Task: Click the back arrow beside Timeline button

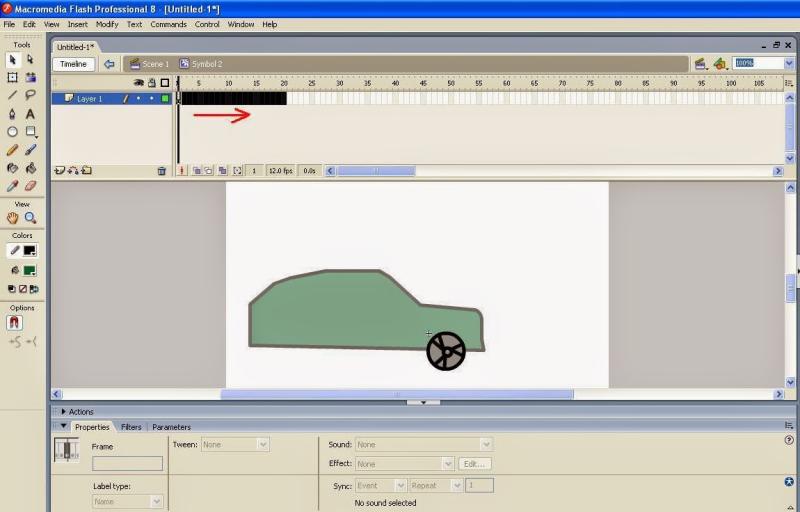Action: pyautogui.click(x=109, y=64)
